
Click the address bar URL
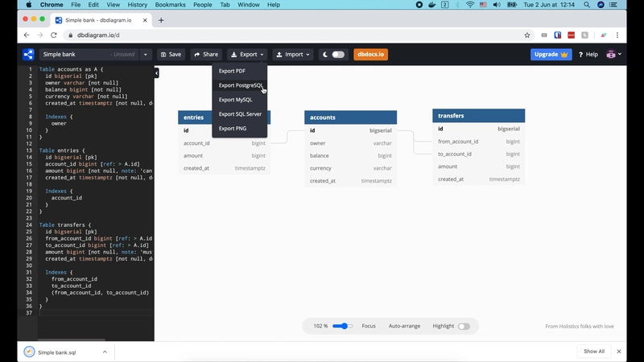98,35
